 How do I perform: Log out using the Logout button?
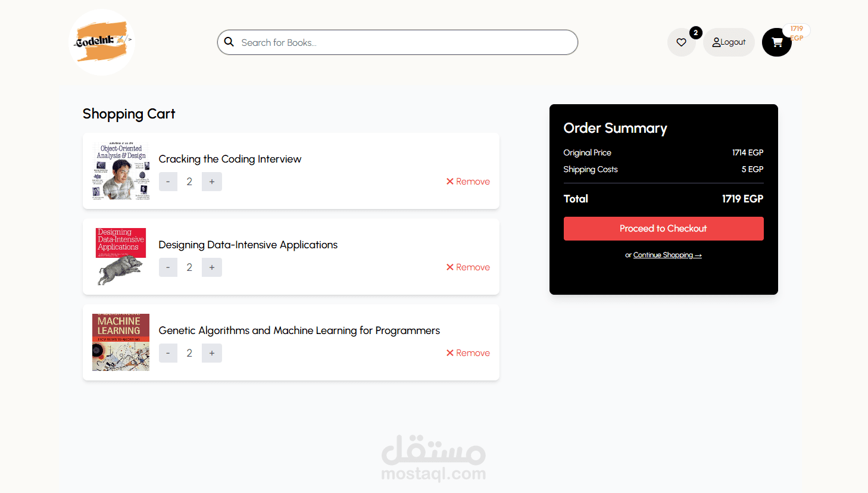[729, 42]
